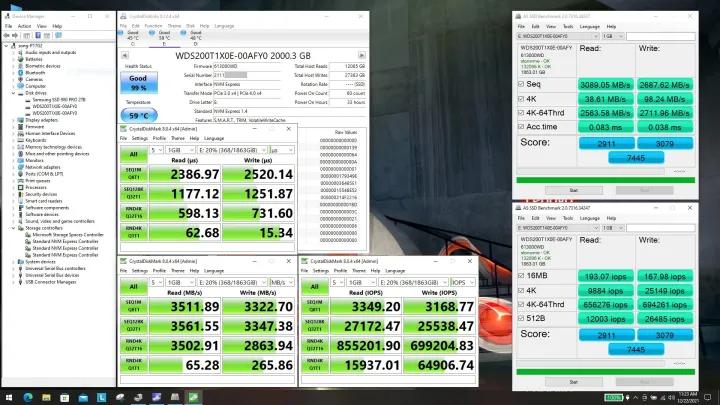This screenshot has width=720, height=405.
Task: Toggle Seq checkbox in the top AS SSD window
Action: 521,84
